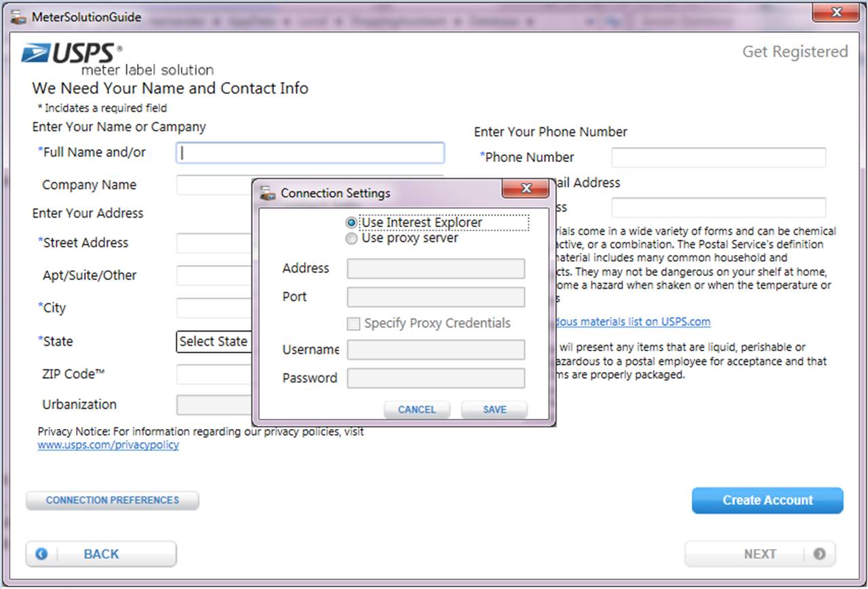Viewport: 868px width, 589px height.
Task: Click the Company Name field
Action: point(214,184)
